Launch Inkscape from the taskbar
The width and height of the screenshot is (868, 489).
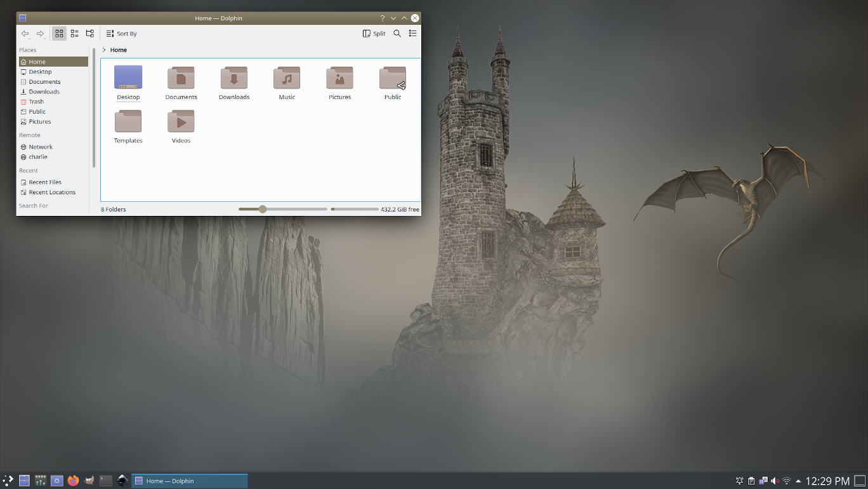[x=122, y=481]
